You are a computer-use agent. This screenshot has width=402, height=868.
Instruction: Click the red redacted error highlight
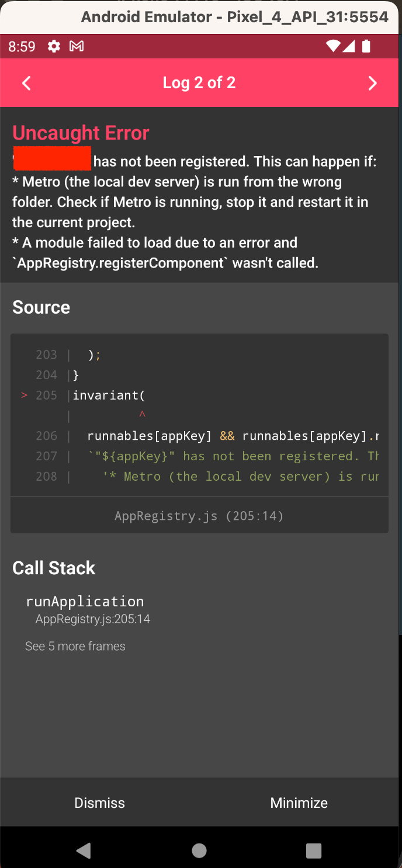(x=51, y=159)
